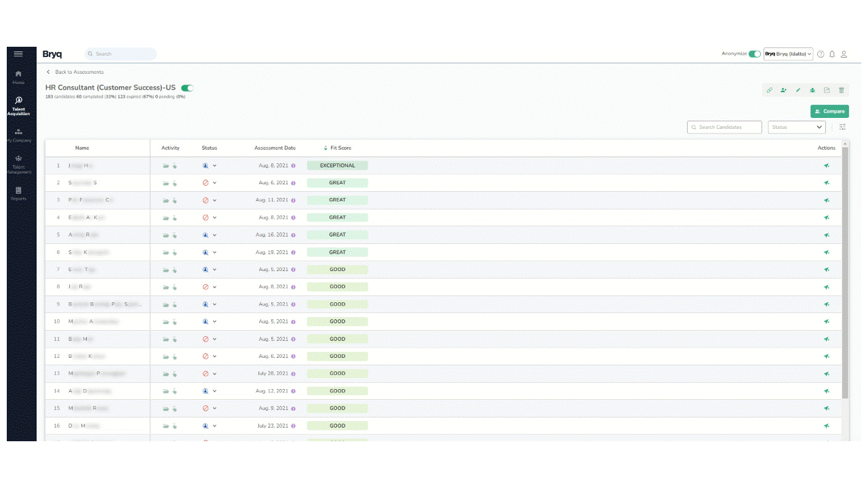
Task: Toggle the HR Consultant assessment active switch
Action: [x=187, y=88]
